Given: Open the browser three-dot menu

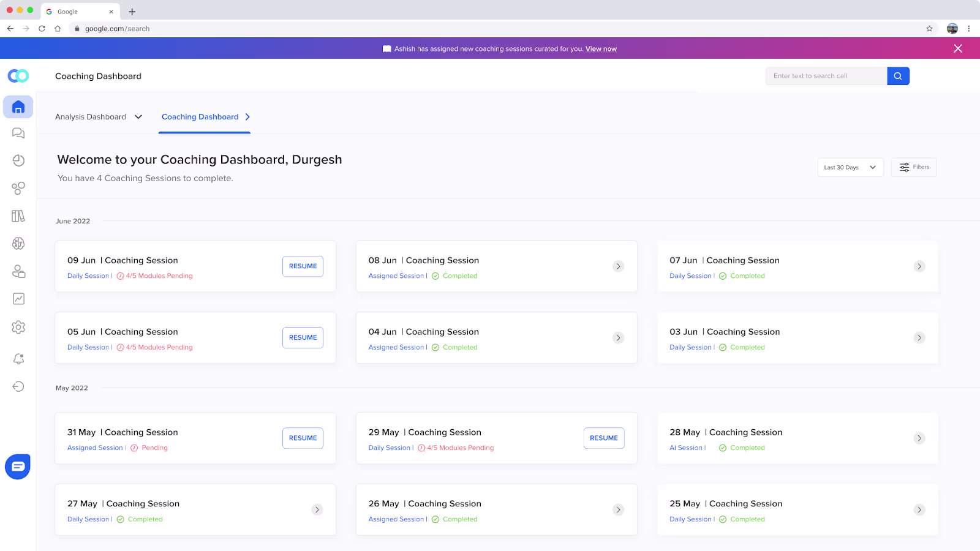Looking at the screenshot, I should tap(968, 28).
